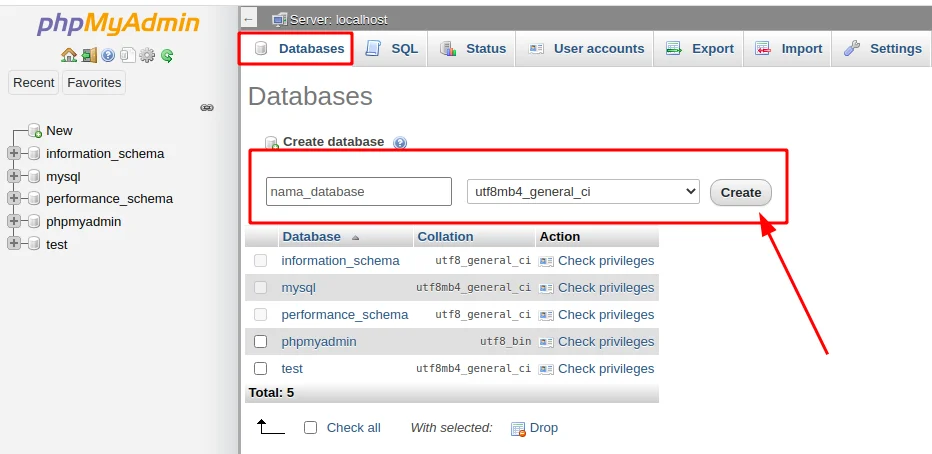Open the User accounts tab
The width and height of the screenshot is (932, 454).
[x=585, y=49]
